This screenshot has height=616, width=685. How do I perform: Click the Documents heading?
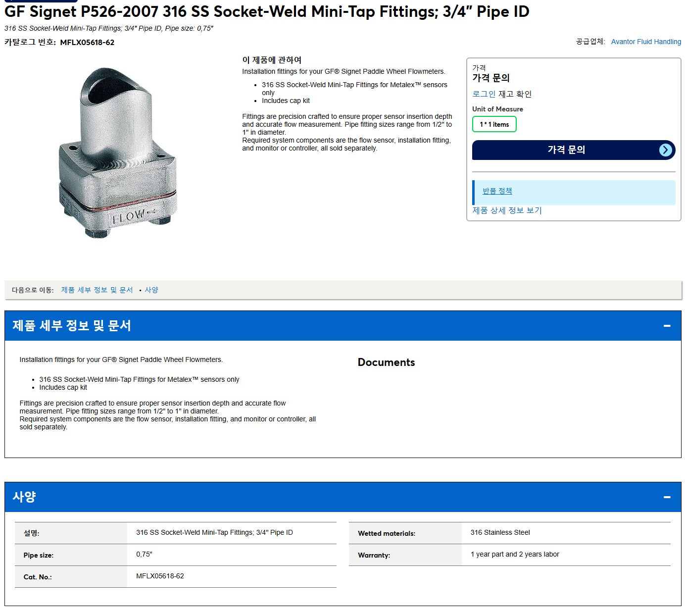(386, 362)
